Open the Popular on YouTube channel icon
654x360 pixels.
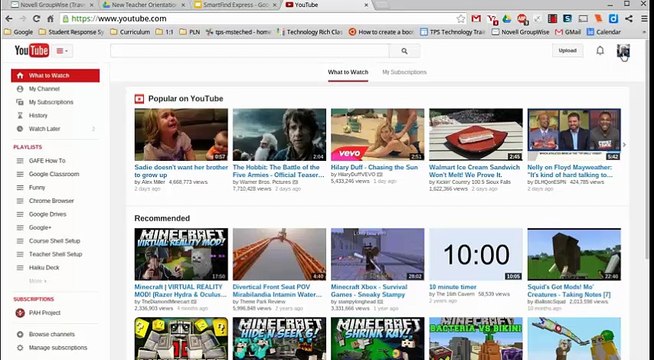139,99
